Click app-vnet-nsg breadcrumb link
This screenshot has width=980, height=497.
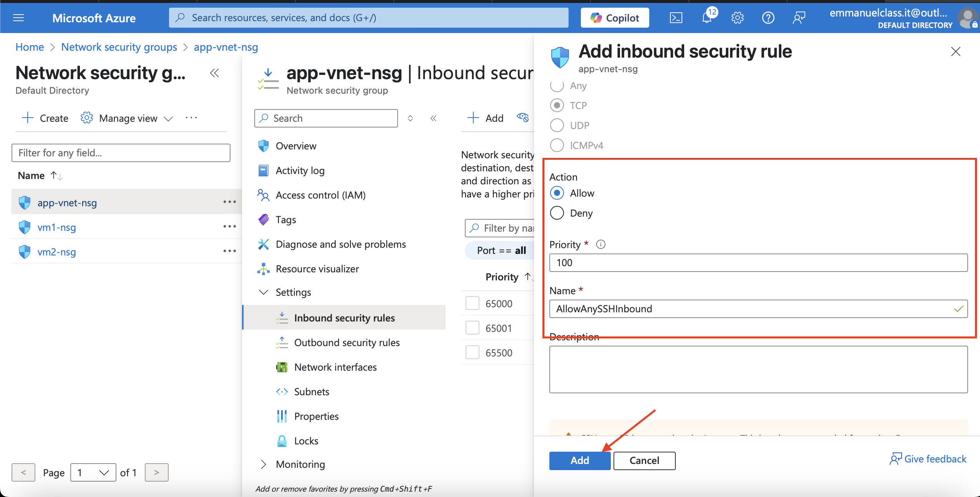tap(226, 47)
